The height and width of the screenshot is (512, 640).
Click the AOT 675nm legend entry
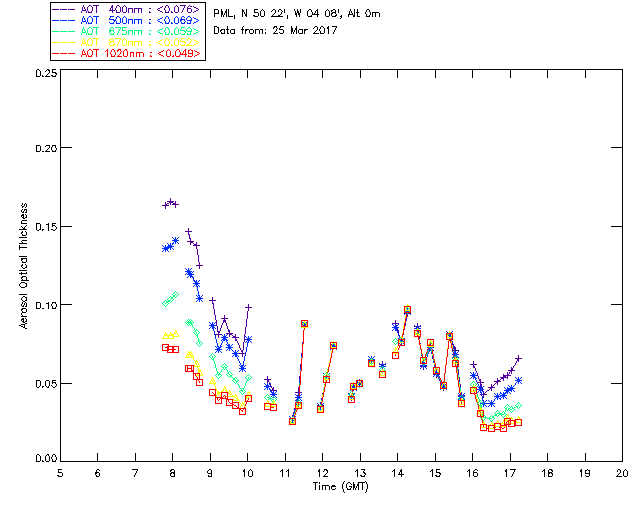[x=127, y=31]
